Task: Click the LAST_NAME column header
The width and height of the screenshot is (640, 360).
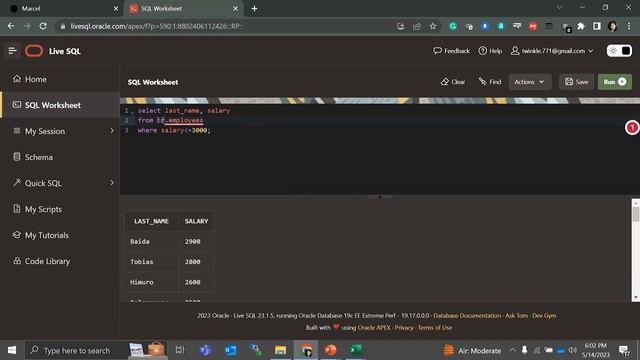Action: click(151, 221)
